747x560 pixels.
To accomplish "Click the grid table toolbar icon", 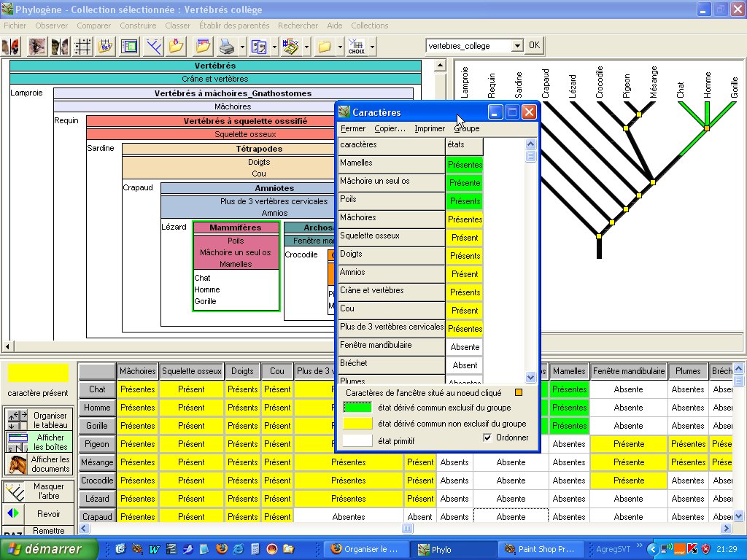I will coord(83,47).
